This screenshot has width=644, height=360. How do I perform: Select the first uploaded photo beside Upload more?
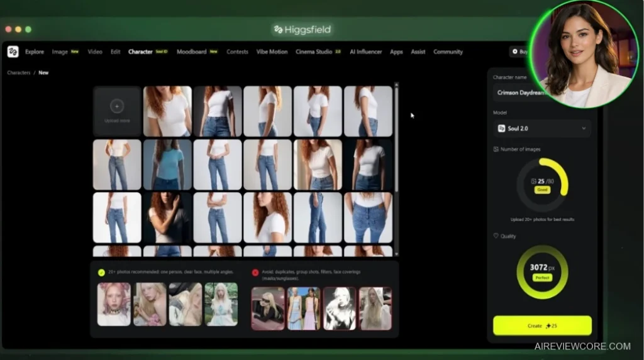[167, 111]
